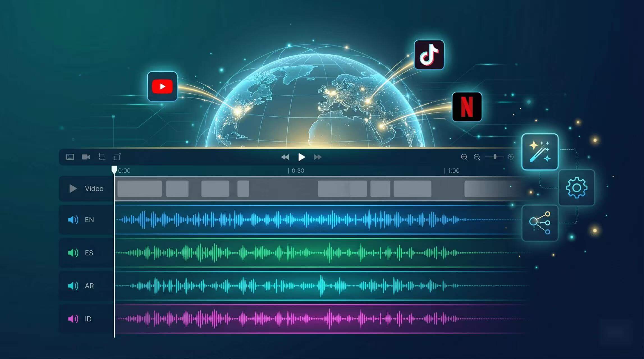644x359 pixels.
Task: Select the EN track label
Action: pos(89,220)
